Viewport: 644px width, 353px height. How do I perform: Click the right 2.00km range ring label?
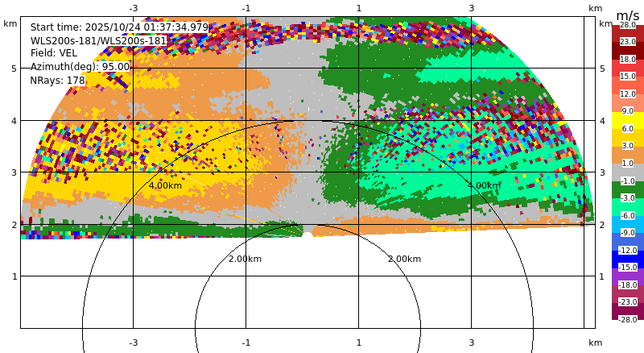pyautogui.click(x=405, y=259)
